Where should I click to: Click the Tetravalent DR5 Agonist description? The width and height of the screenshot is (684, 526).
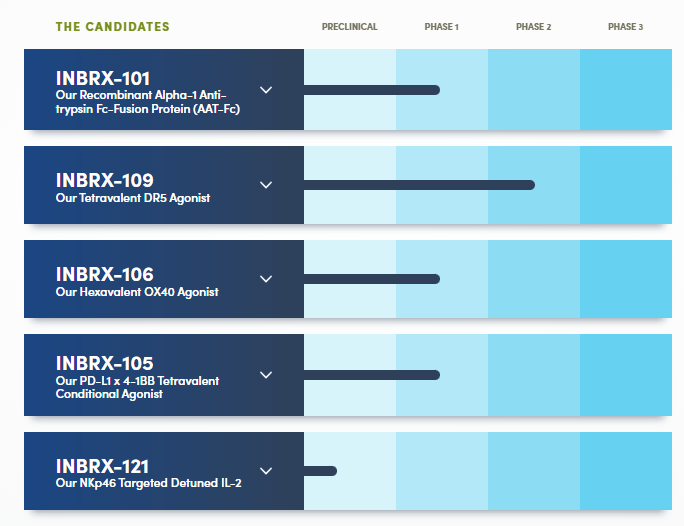coord(133,198)
